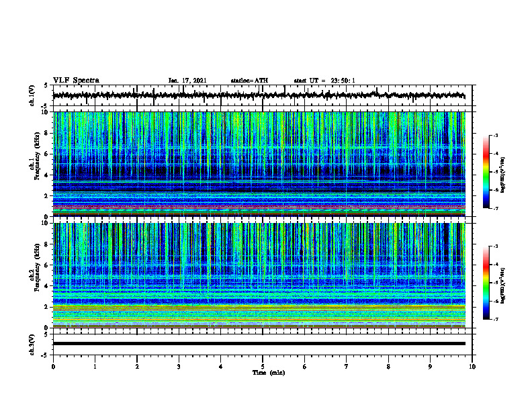Image resolution: width=532 pixels, height=411 pixels.
Task: Click the ch.3 flat black waveform trace
Action: coord(259,344)
